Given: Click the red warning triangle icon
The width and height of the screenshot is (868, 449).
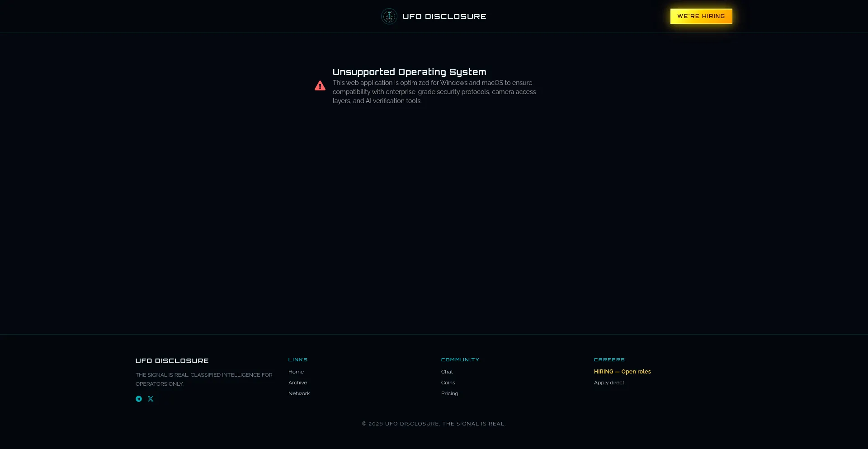Looking at the screenshot, I should pos(320,86).
